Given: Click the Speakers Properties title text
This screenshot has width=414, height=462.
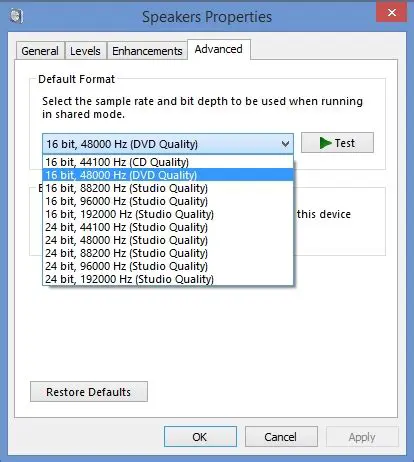Looking at the screenshot, I should click(x=207, y=17).
